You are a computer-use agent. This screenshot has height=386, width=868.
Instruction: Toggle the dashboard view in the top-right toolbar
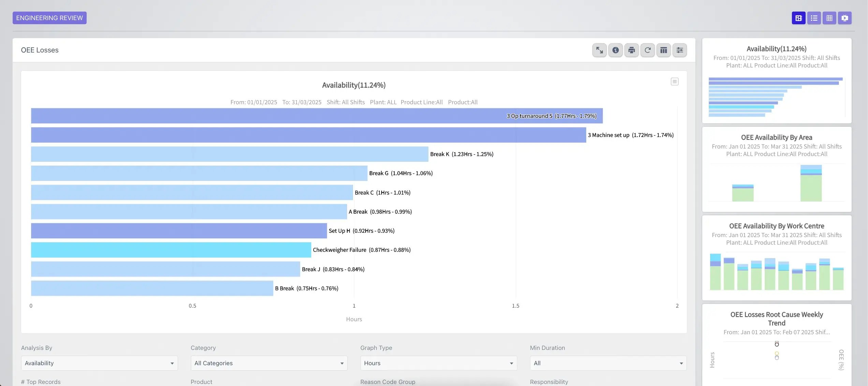click(798, 18)
